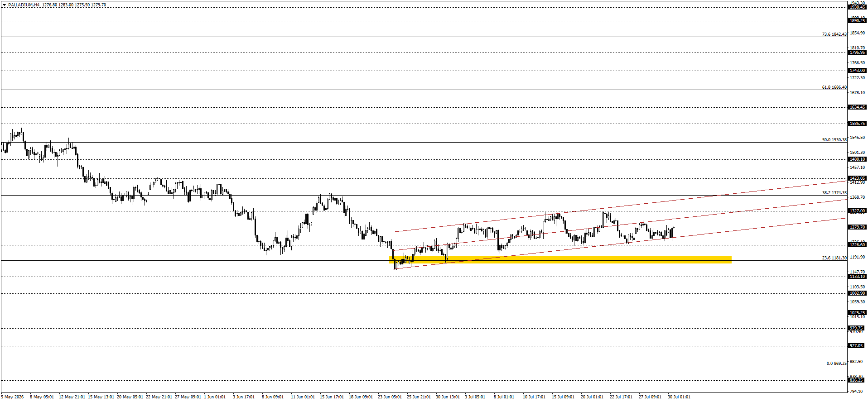Image resolution: width=868 pixels, height=402 pixels.
Task: Click the 8 Jun 09:01 time label
Action: (272, 397)
